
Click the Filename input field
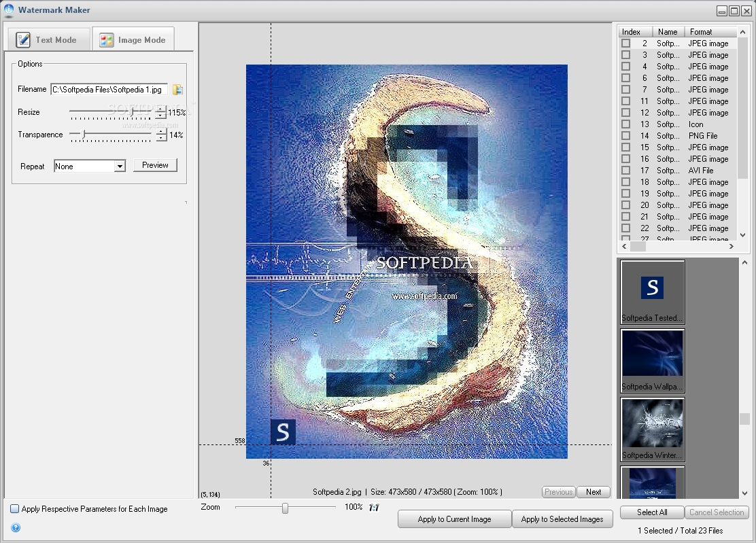(109, 90)
